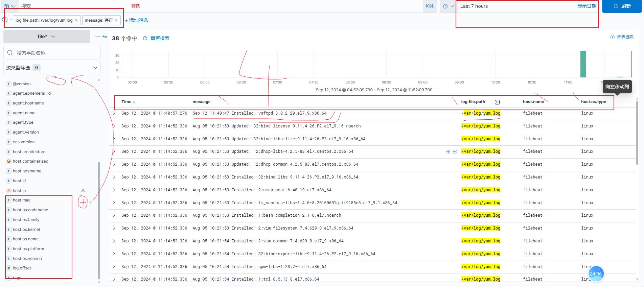The height and width of the screenshot is (287, 644).
Task: Click the reload icon beside 重置搜索
Action: pos(145,38)
